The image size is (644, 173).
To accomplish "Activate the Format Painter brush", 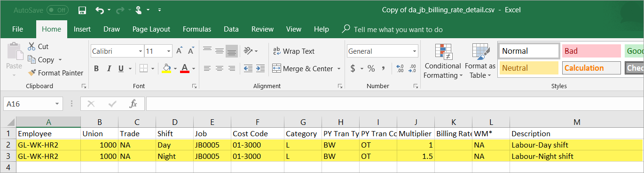I will 55,73.
